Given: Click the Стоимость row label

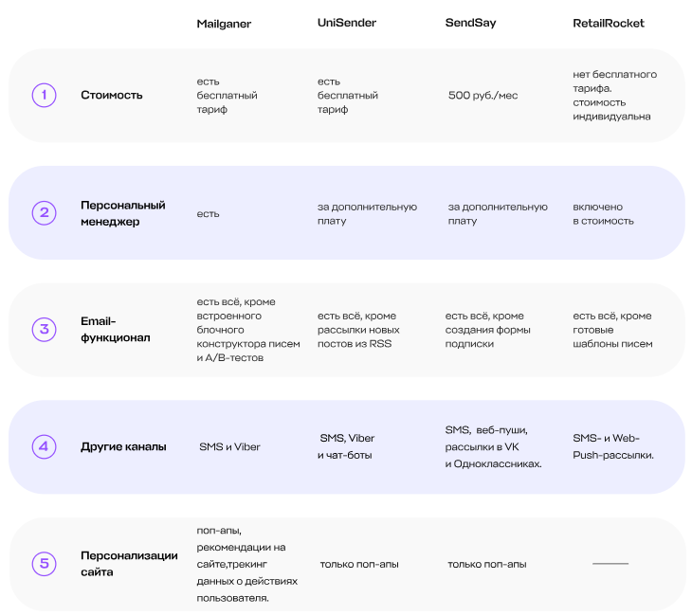Looking at the screenshot, I should pos(112,95).
